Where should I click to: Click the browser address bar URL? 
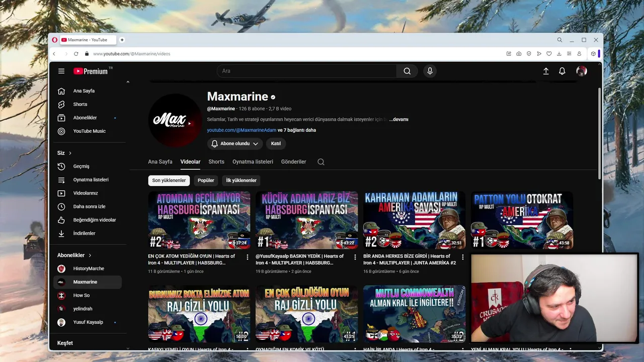132,54
